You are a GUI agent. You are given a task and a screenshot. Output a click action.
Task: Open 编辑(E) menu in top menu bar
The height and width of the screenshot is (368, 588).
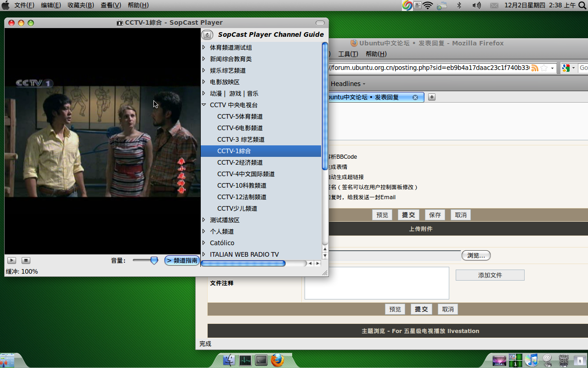51,5
